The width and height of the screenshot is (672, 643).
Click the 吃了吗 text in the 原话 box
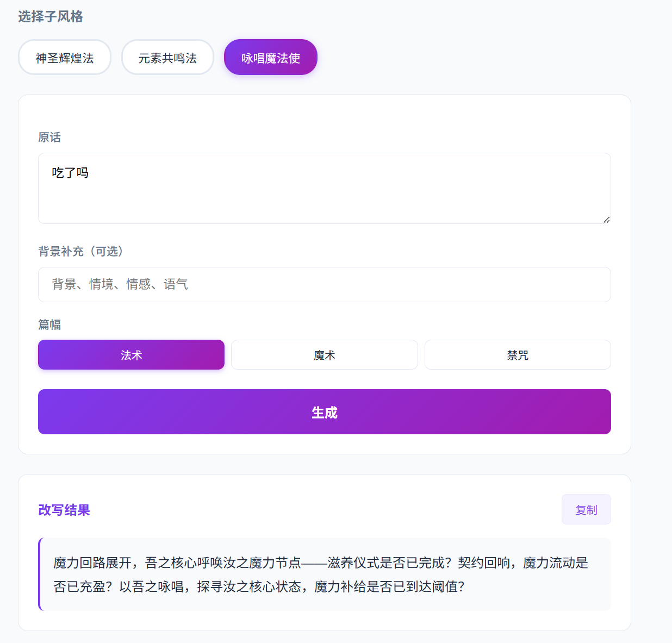(70, 173)
